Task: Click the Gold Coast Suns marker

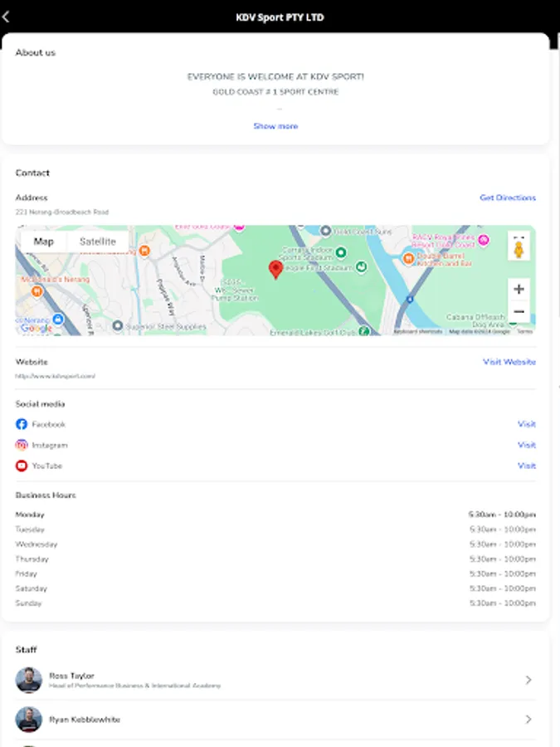Action: pyautogui.click(x=326, y=231)
